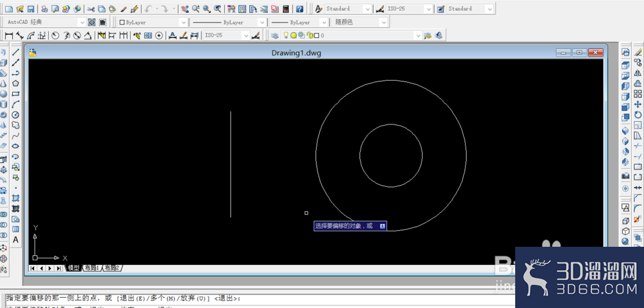Open Plot Preview
Image resolution: width=644 pixels, height=308 pixels.
[x=55, y=8]
